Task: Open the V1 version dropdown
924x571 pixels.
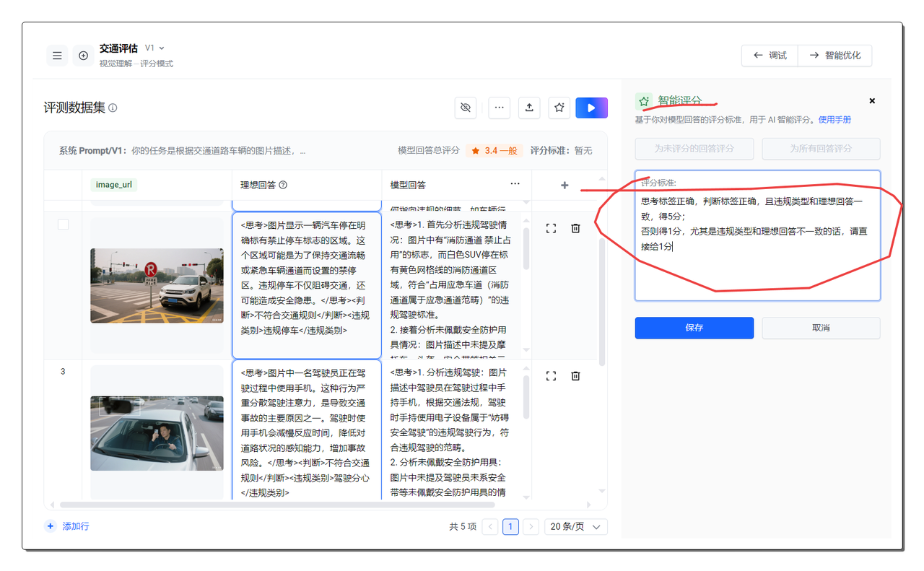Action: pyautogui.click(x=154, y=48)
